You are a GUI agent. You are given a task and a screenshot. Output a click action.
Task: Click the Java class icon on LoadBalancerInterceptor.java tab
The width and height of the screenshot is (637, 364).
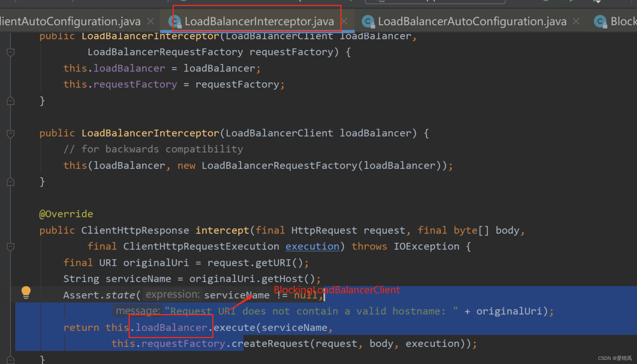pyautogui.click(x=175, y=21)
